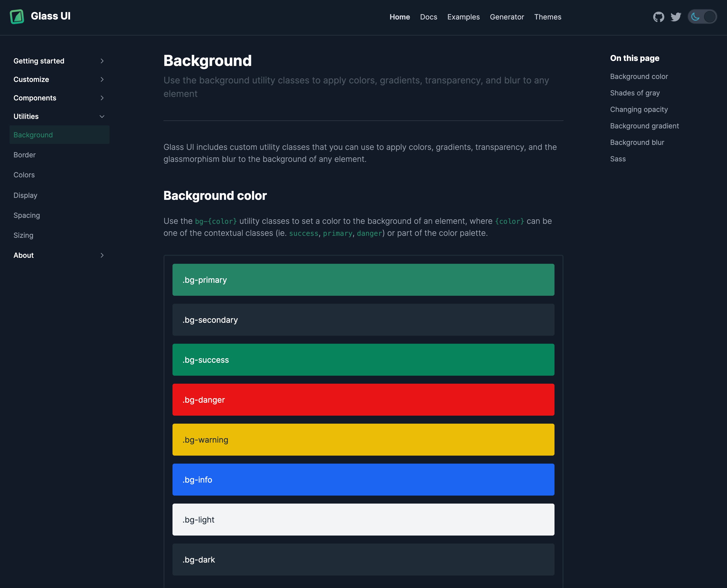
Task: Open the GitHub icon link
Action: (658, 17)
